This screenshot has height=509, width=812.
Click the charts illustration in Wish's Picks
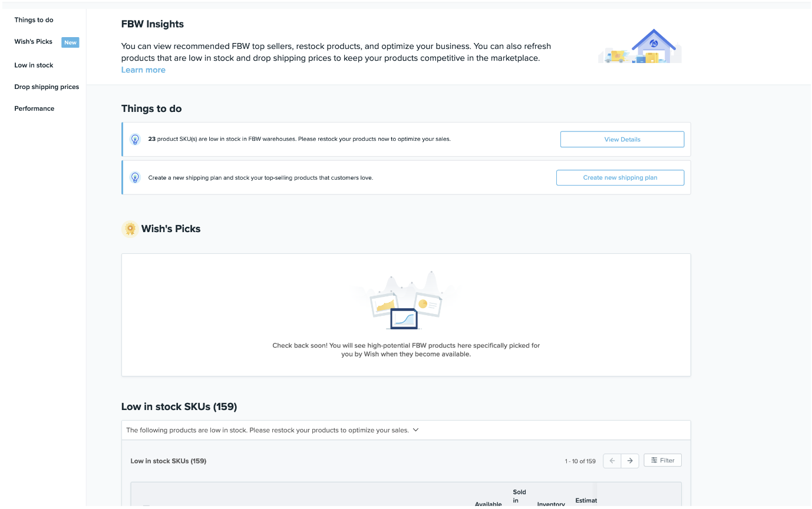tap(406, 300)
